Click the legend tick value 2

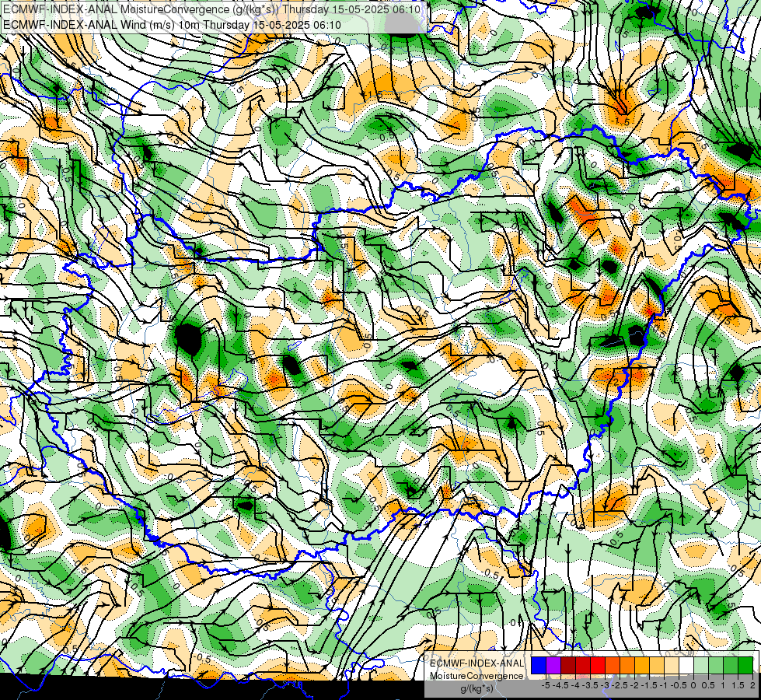click(752, 685)
